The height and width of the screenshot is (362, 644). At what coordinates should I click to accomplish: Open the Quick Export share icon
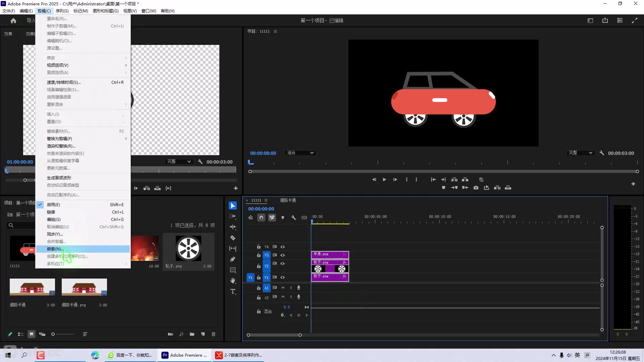coord(605,20)
